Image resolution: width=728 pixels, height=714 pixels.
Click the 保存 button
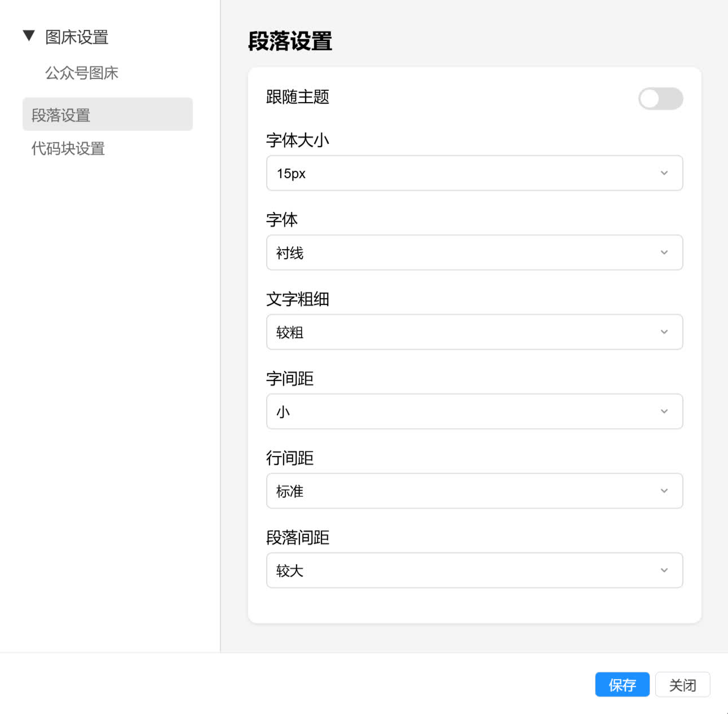[622, 685]
